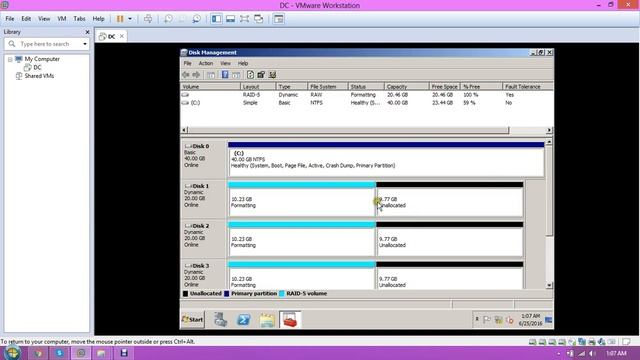The width and height of the screenshot is (640, 360).
Task: Select Disk 2 9.77 GB Unallocated space
Action: pos(449,239)
